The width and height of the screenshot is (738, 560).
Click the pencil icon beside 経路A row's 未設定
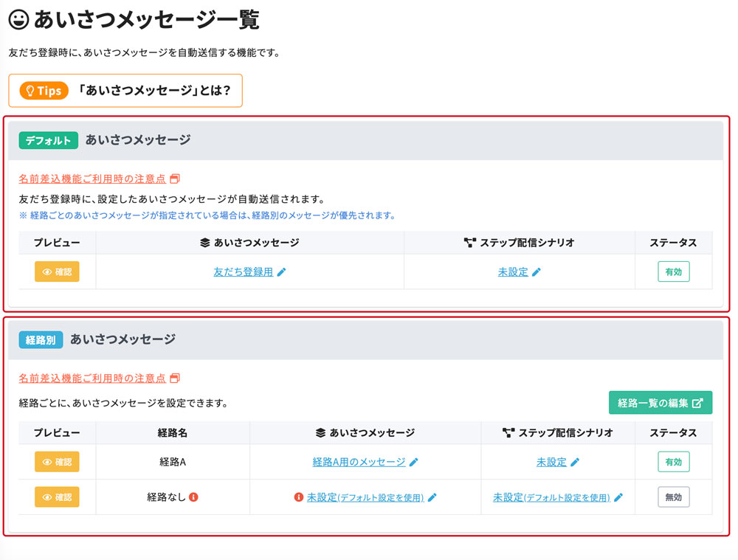click(x=575, y=462)
